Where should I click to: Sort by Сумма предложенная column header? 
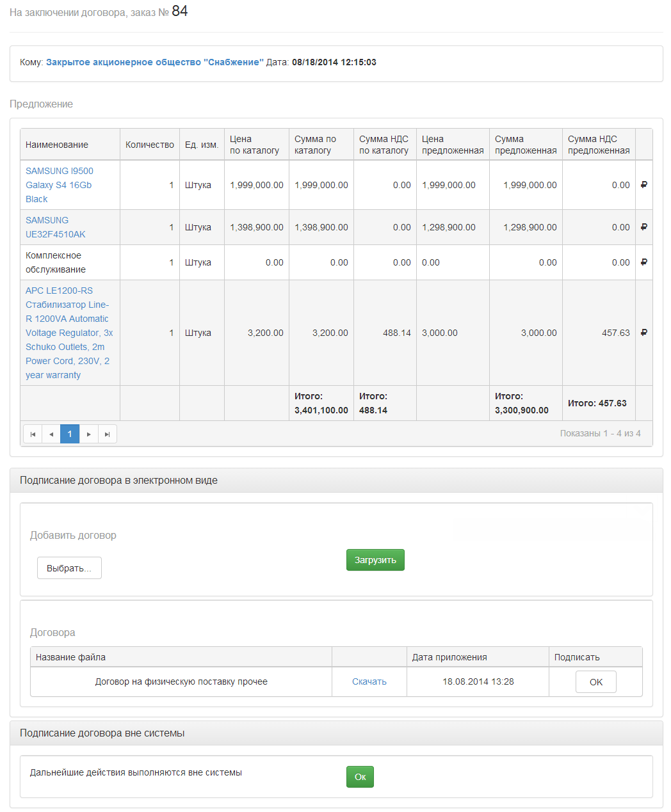tap(526, 145)
